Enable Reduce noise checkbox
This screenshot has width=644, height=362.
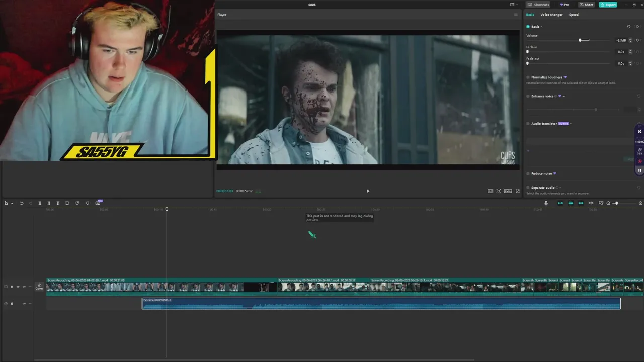528,173
